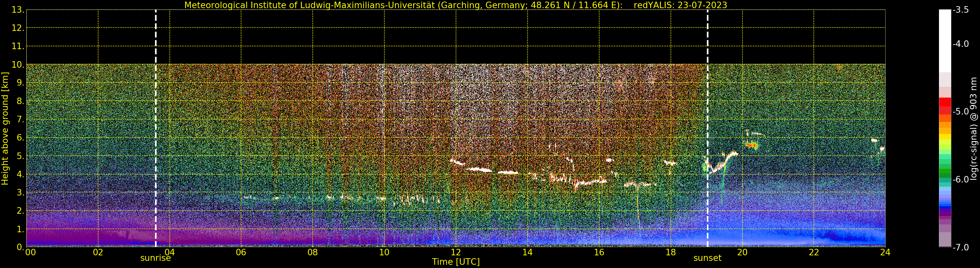The width and height of the screenshot is (980, 268).
Task: Click the '-3.5' colorbar tick label
Action: (960, 10)
